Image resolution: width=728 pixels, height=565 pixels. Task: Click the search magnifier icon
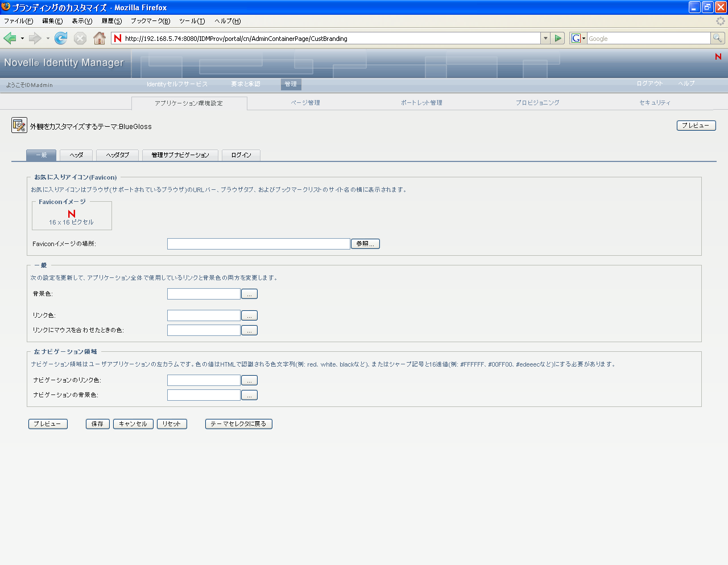coord(718,38)
